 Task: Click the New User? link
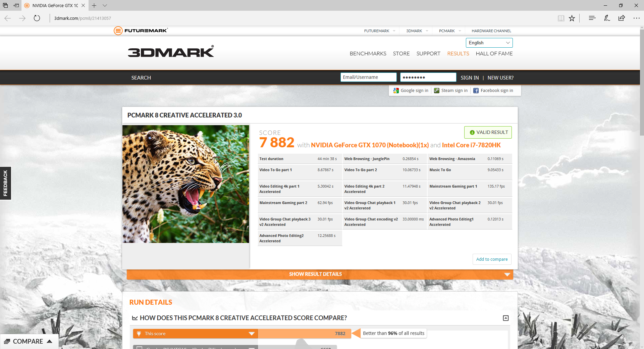pyautogui.click(x=500, y=78)
